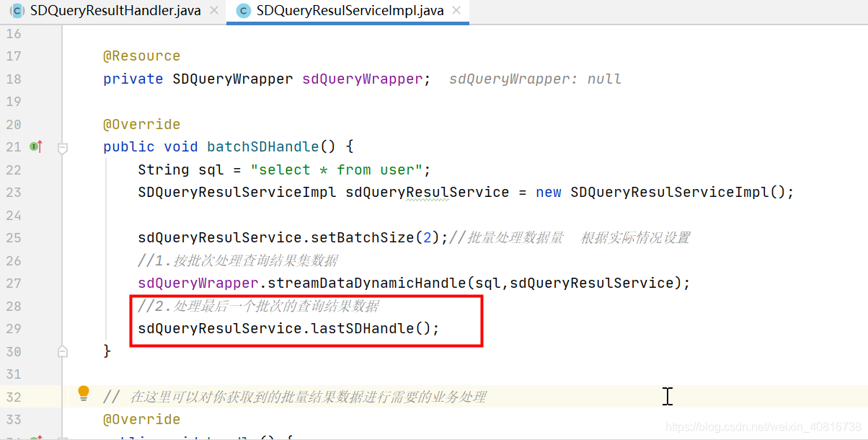Click the inline hint 'sdQueryWrapper: null'
The image size is (868, 440).
pyautogui.click(x=535, y=79)
